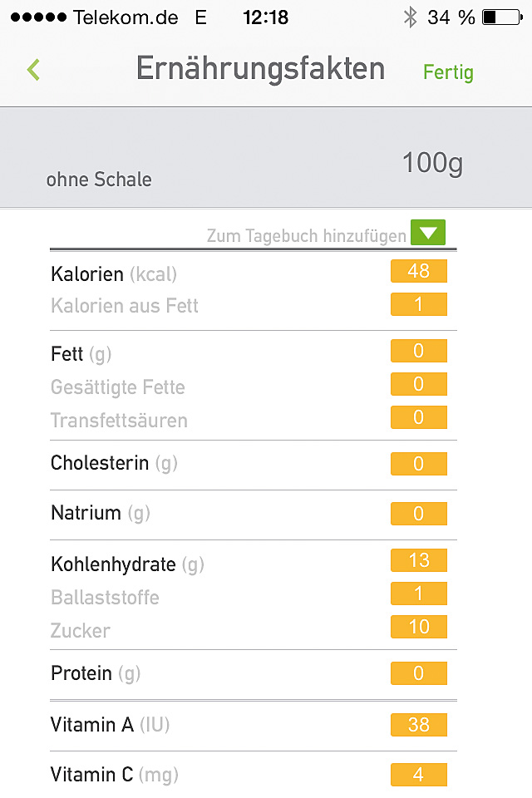Tap the Kalorien value 48 field
Screen dimensions: 532x798
tap(418, 271)
